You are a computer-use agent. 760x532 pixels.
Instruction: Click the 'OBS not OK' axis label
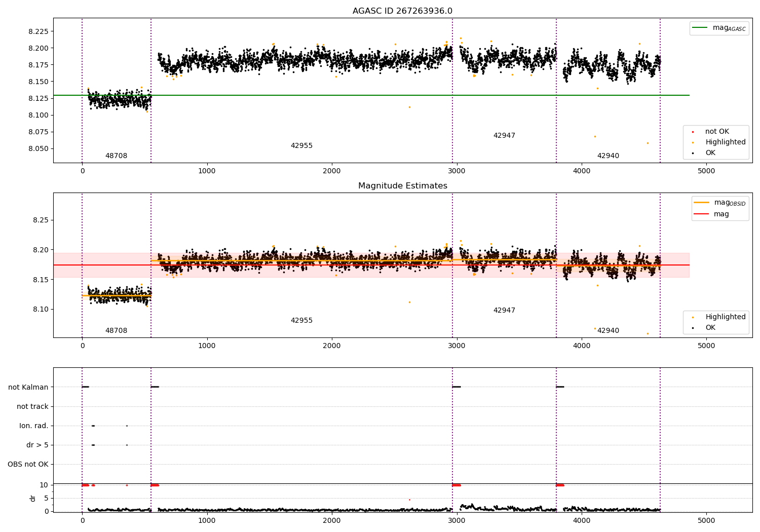28,464
